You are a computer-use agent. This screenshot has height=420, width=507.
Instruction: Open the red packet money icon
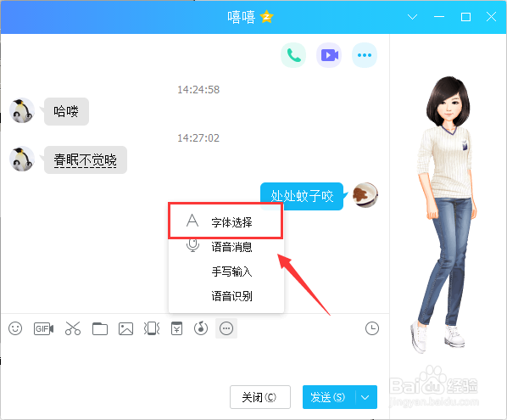click(x=176, y=328)
